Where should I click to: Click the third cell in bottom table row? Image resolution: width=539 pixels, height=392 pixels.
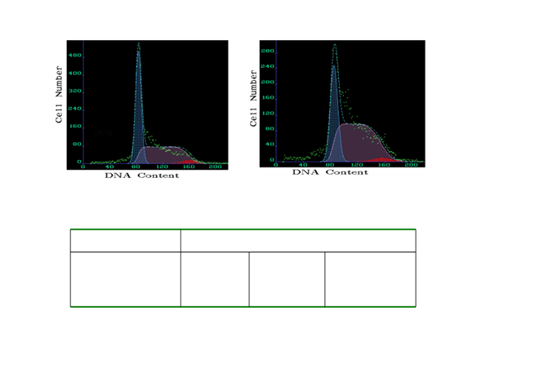(287, 279)
